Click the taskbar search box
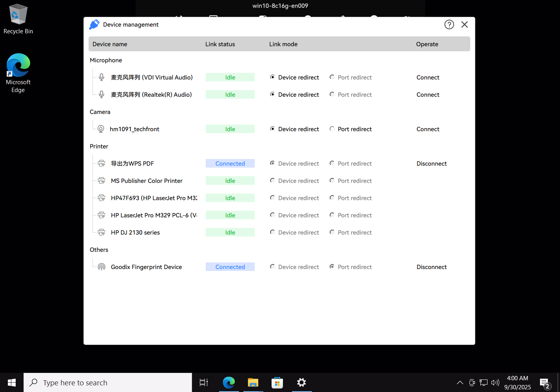Viewport: 560px width, 392px height. click(x=108, y=383)
